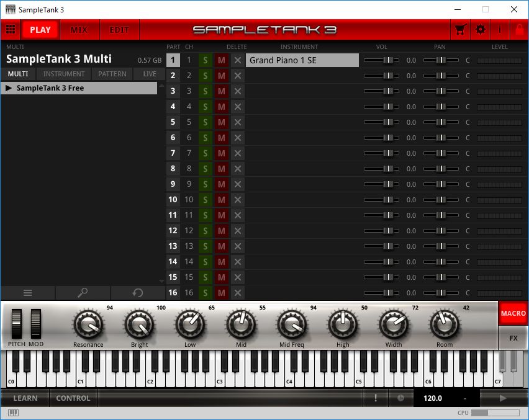Solo part 7
The height and width of the screenshot is (420, 529).
tap(205, 153)
